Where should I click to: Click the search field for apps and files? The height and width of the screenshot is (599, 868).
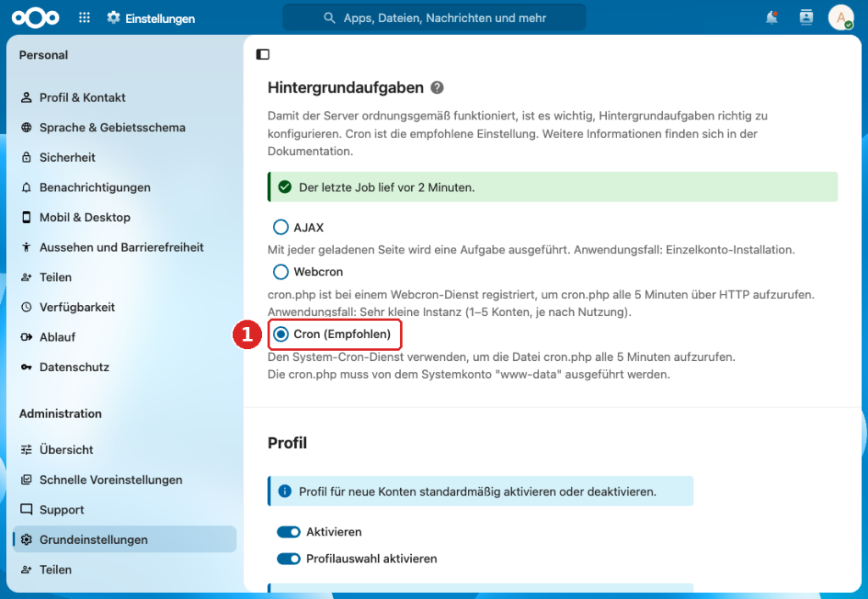point(435,18)
